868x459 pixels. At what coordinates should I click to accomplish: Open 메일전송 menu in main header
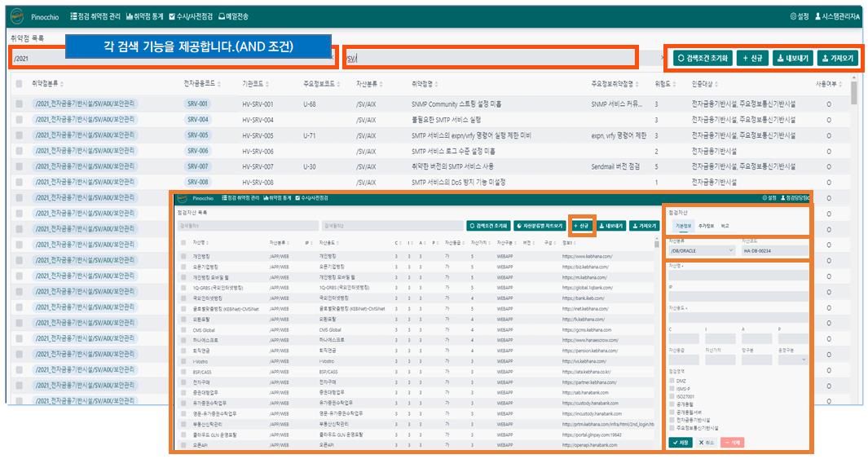(233, 16)
